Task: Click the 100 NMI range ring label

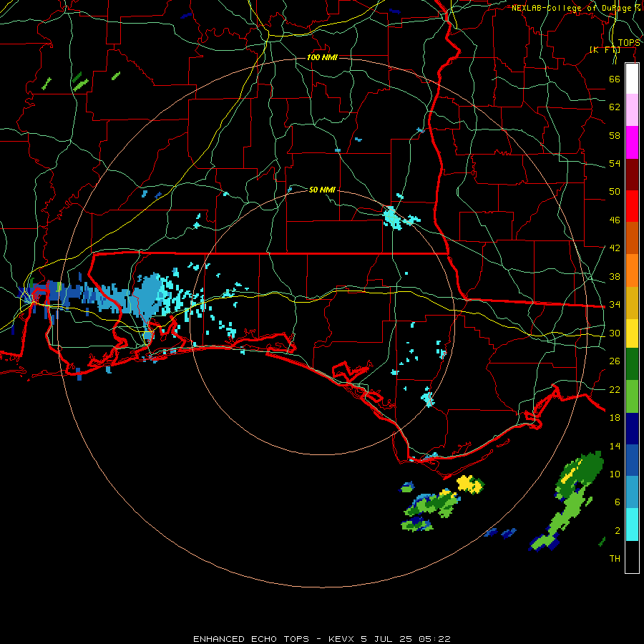Action: [x=323, y=57]
